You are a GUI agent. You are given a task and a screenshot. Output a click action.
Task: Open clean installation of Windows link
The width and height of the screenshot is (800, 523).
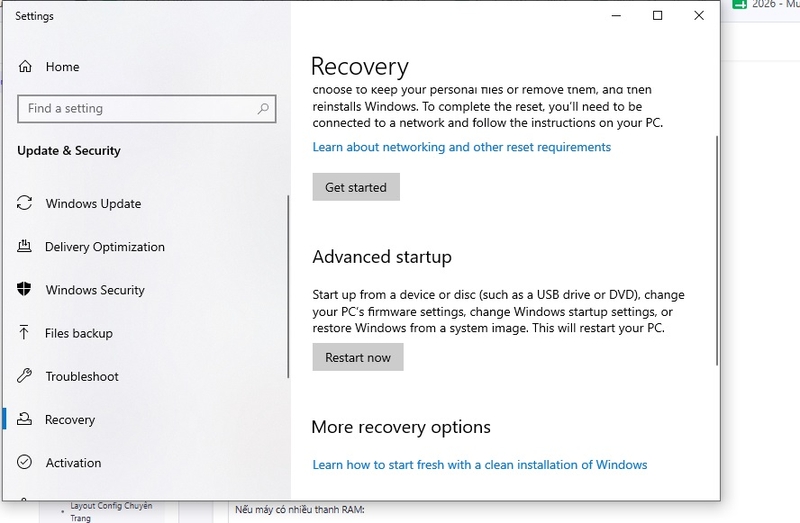[x=480, y=465]
